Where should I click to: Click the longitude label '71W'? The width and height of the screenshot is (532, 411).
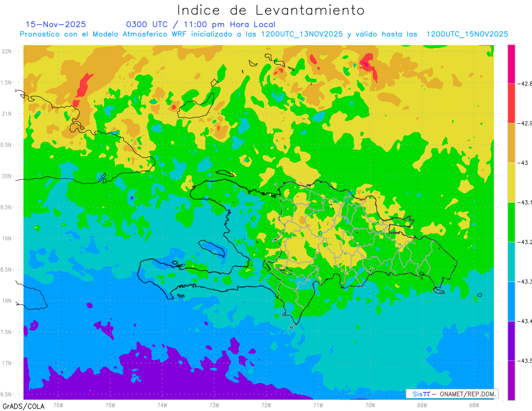[x=318, y=404]
